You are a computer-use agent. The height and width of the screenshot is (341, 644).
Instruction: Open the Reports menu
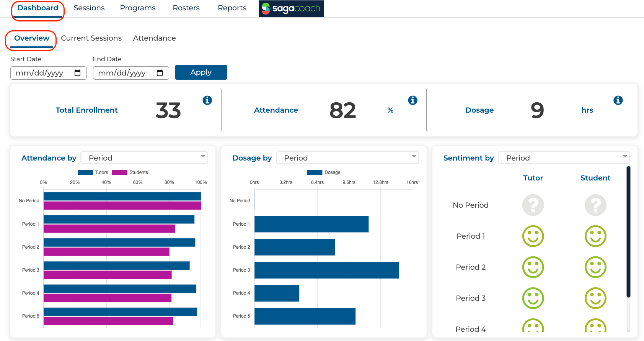pyautogui.click(x=232, y=8)
